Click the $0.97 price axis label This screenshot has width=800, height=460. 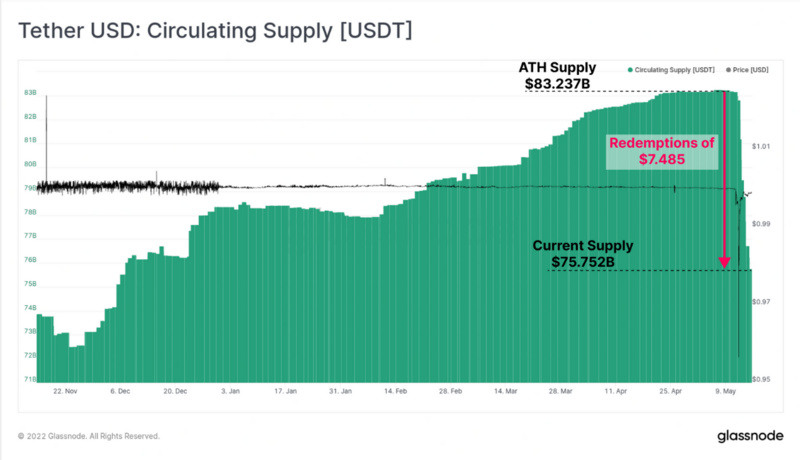(x=762, y=301)
